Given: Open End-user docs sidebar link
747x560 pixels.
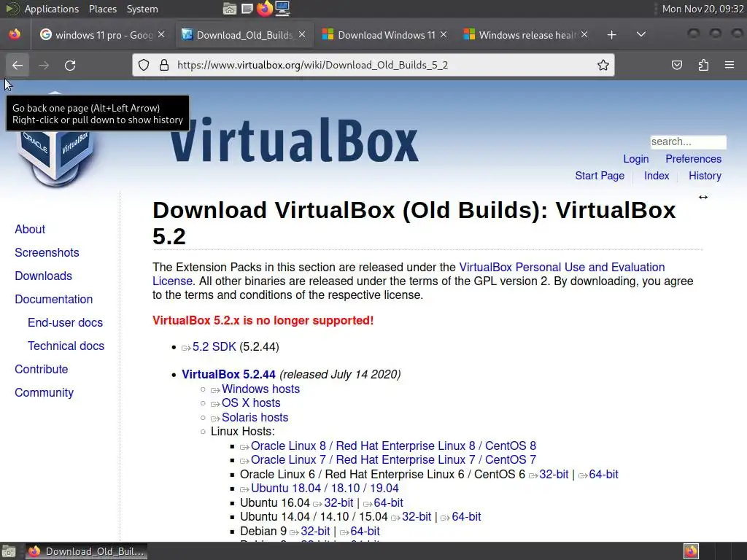Looking at the screenshot, I should (x=65, y=322).
